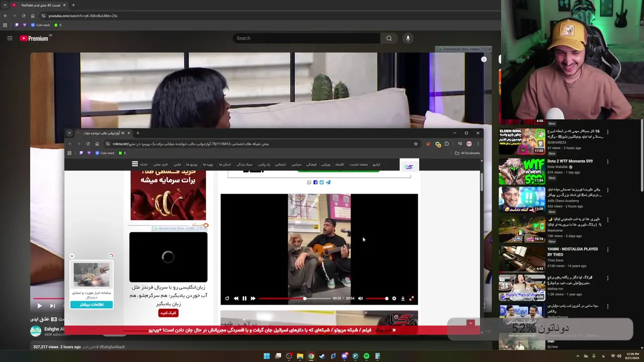Open options for Adib Chess Academy video
Image resolution: width=644 pixels, height=362 pixels.
[x=607, y=191]
